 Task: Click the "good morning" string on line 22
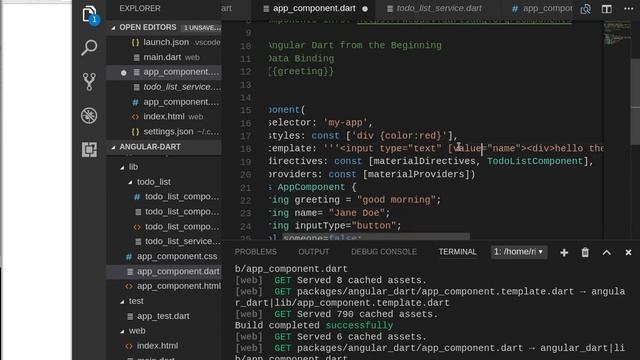396,200
